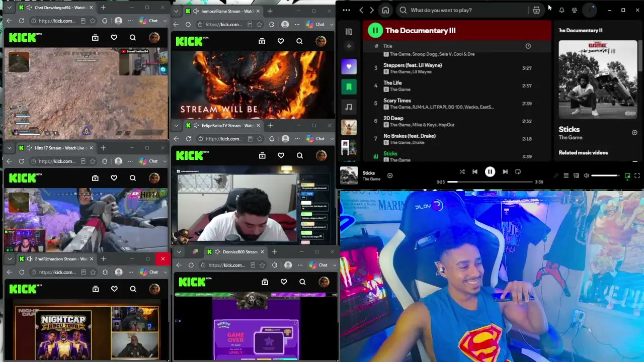Mute the Hitta17 Stream browser tab
644x362 pixels.
[x=29, y=148]
